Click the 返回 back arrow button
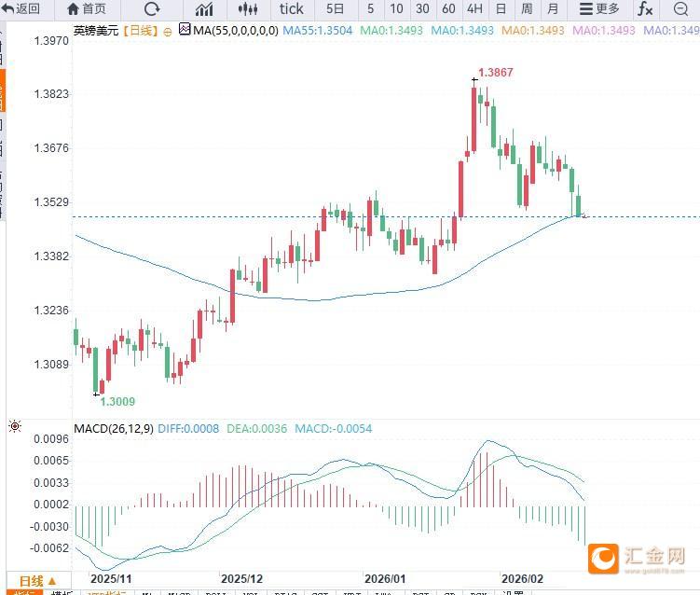This screenshot has width=700, height=595. tap(21, 9)
